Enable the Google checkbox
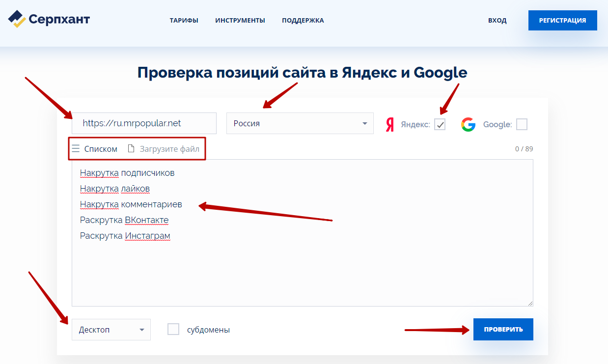 [522, 125]
